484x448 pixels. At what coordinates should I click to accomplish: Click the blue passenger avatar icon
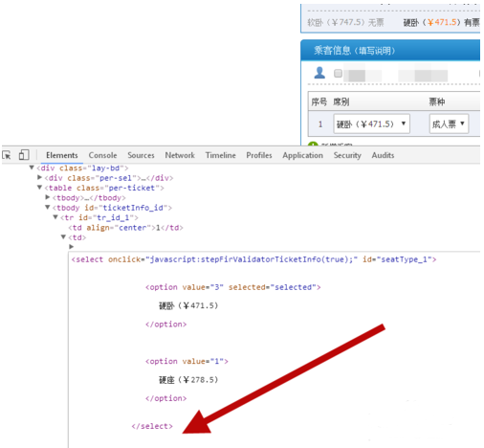(319, 73)
